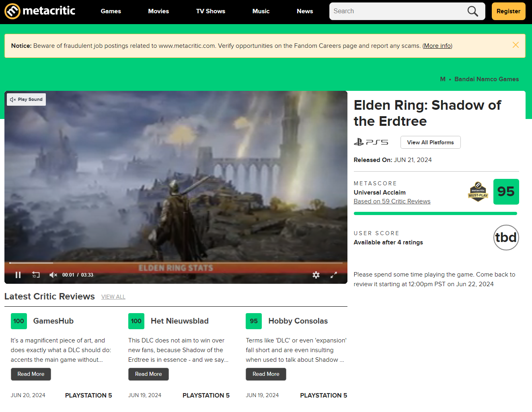Enter fullscreen video mode
The height and width of the screenshot is (412, 532).
tap(334, 275)
